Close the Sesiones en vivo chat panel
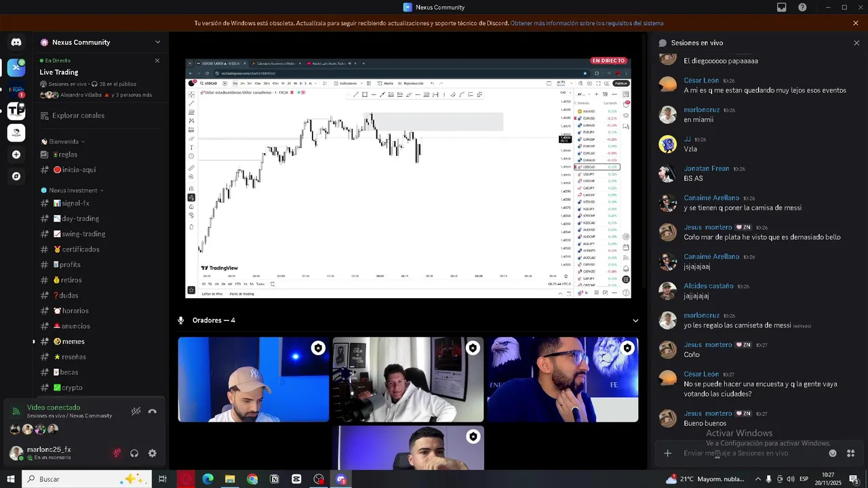 pos(856,43)
